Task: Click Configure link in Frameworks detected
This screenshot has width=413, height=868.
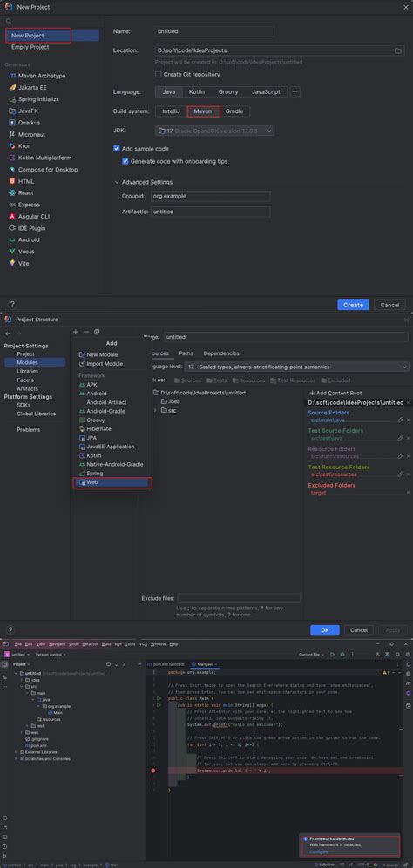Action: point(319,852)
